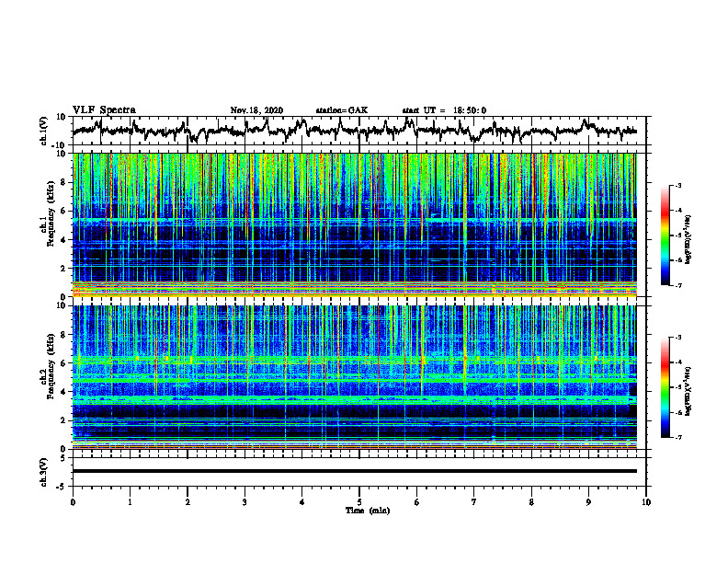Click the ch.2 spectrogram panel

pyautogui.click(x=354, y=377)
